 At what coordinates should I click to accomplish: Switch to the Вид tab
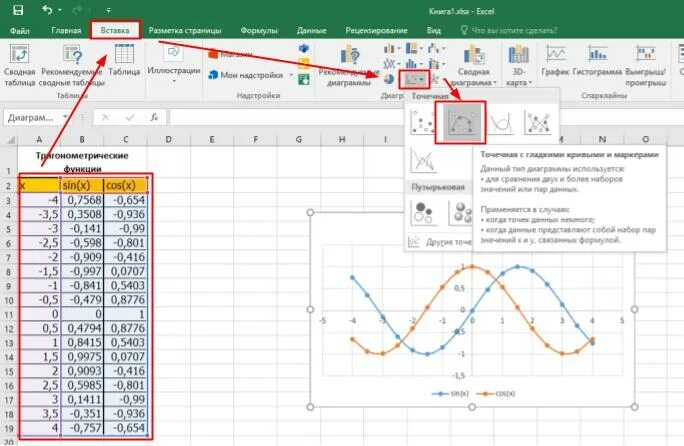click(x=434, y=31)
